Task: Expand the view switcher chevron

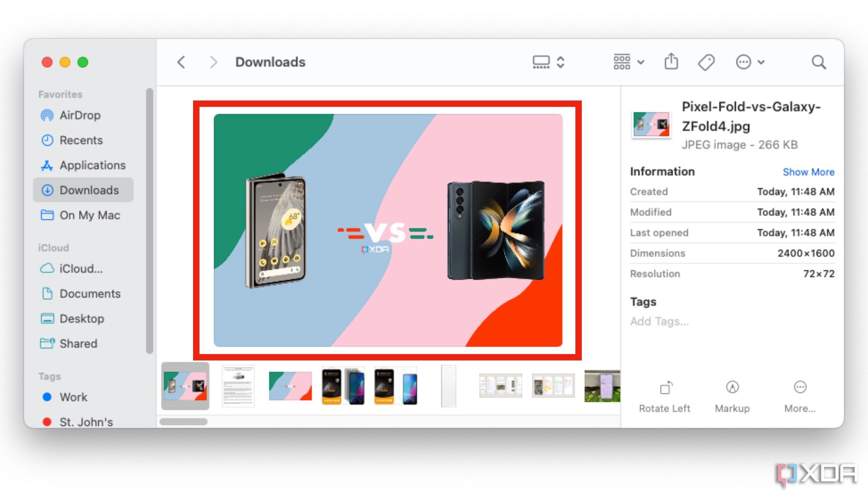Action: point(560,62)
